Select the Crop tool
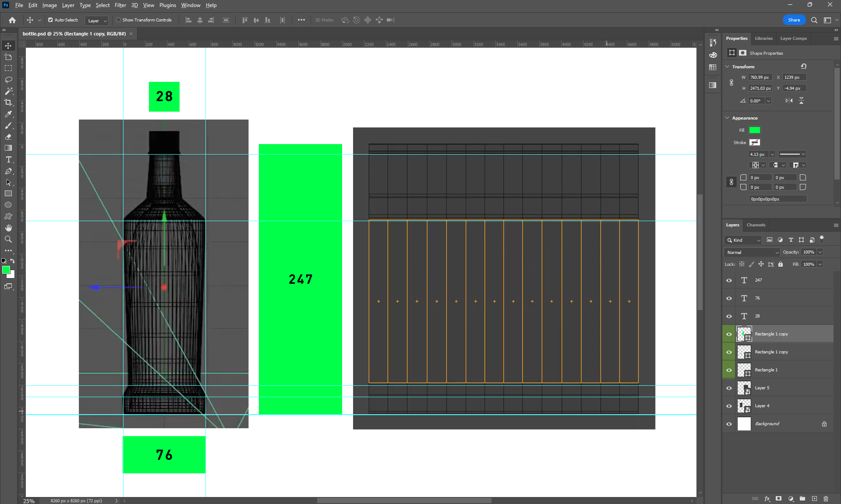841x504 pixels. click(8, 102)
